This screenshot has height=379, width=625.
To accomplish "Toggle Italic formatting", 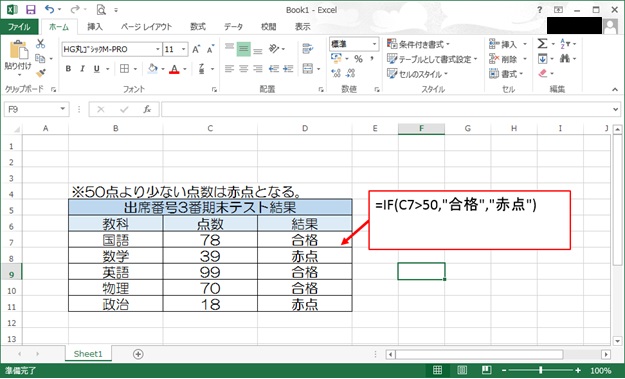I will tap(82, 69).
